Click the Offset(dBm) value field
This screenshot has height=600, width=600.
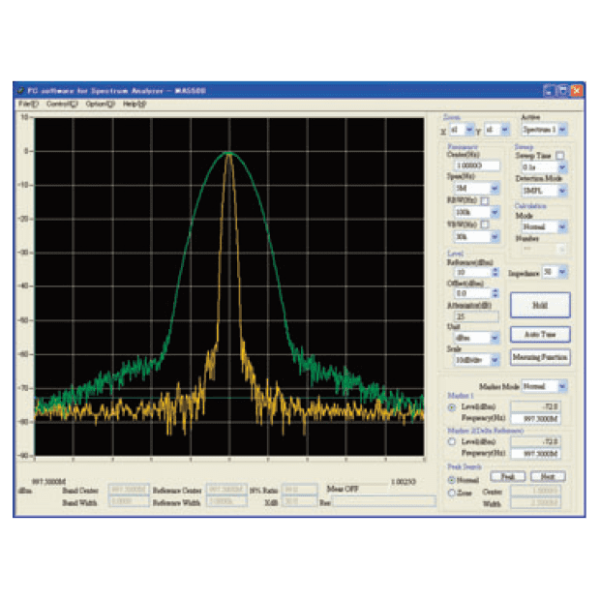click(x=473, y=293)
